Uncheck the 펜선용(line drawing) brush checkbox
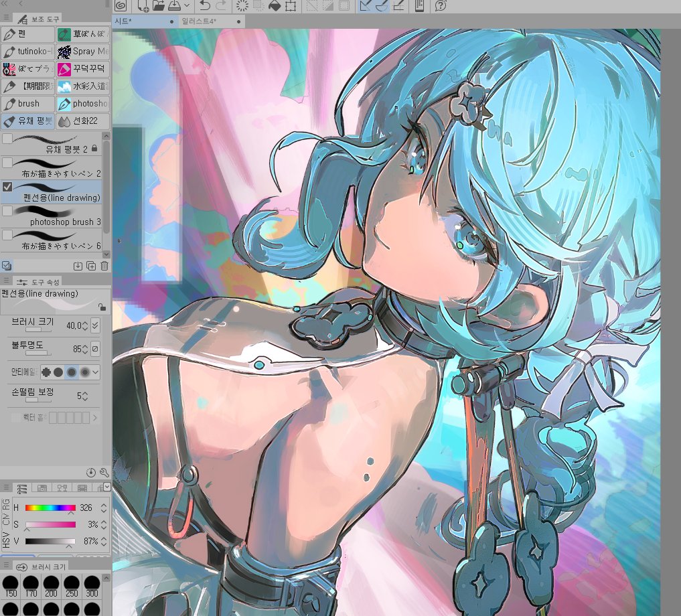This screenshot has width=681, height=616. click(7, 187)
